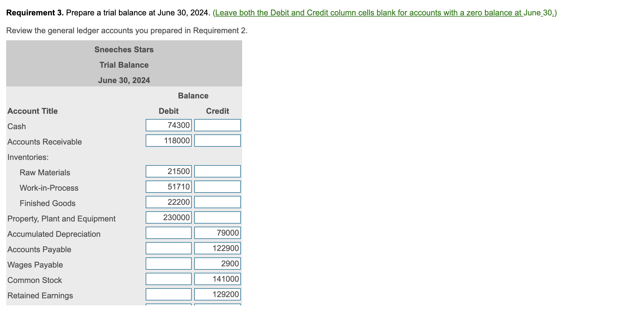Click the Accumulated Depreciation debit field
Screen dimensions: 644x310
(x=169, y=233)
